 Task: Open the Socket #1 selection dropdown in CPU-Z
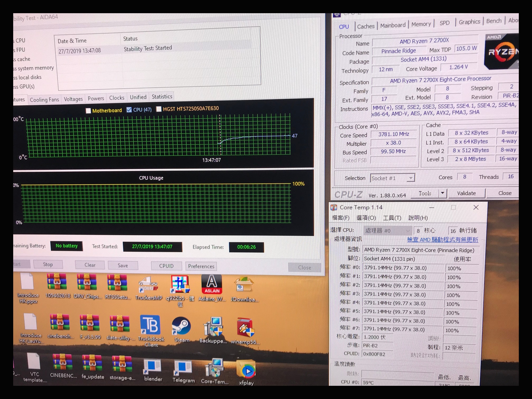[x=392, y=178]
